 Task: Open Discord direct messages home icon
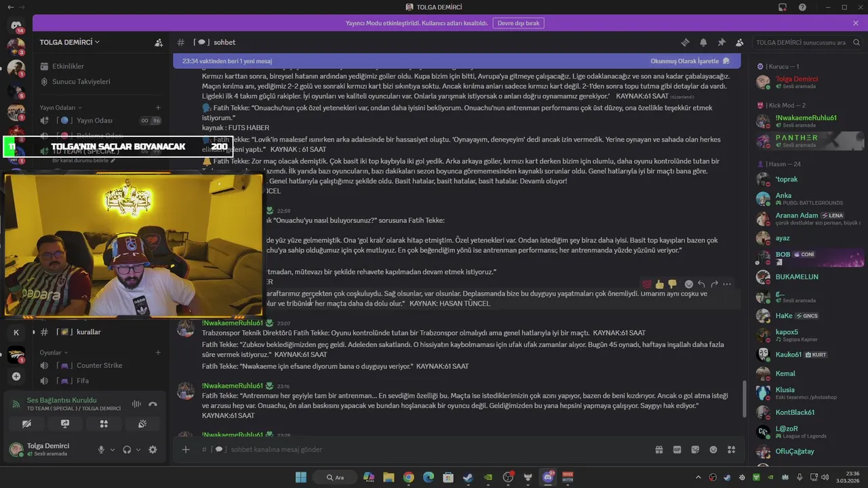click(x=16, y=26)
